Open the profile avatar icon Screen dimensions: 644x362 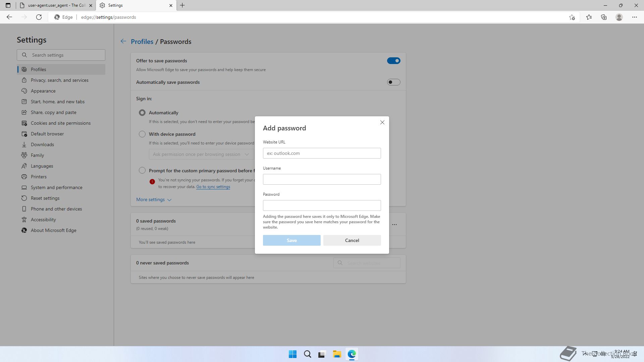pyautogui.click(x=619, y=17)
